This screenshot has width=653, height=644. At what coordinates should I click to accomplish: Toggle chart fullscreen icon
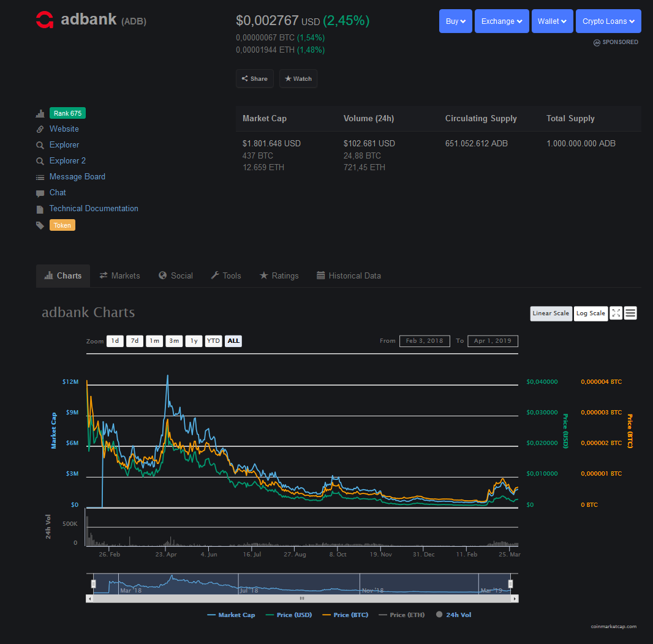pos(616,313)
